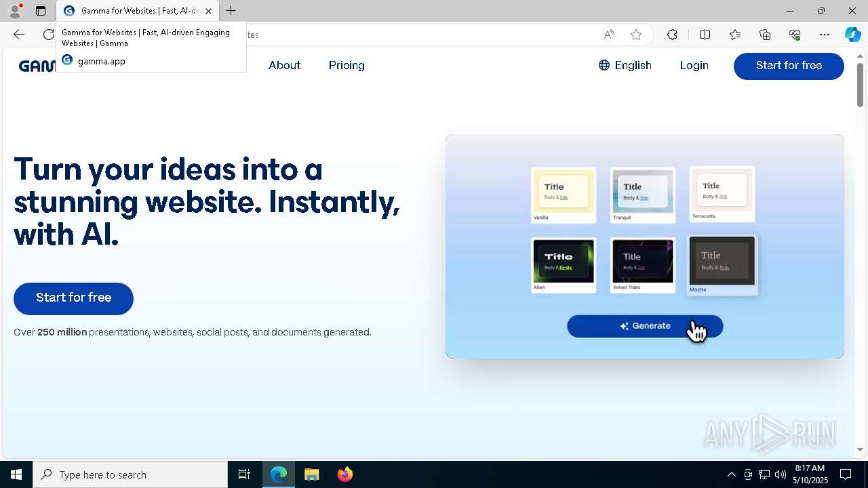The width and height of the screenshot is (868, 488).
Task: Open File Explorer from taskbar
Action: click(311, 474)
